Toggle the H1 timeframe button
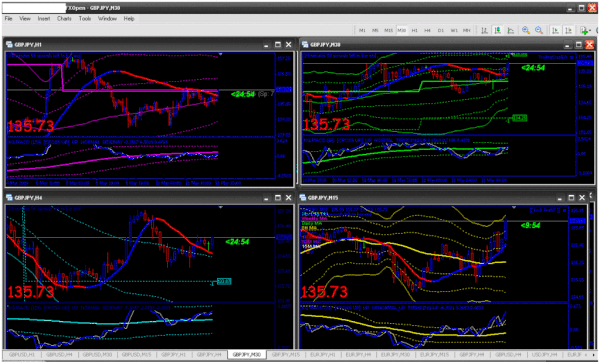Viewport: 600px width, 362px height. (414, 30)
